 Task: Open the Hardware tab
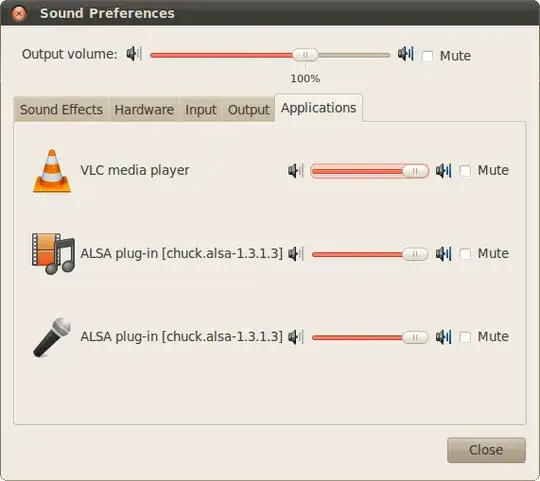point(144,110)
